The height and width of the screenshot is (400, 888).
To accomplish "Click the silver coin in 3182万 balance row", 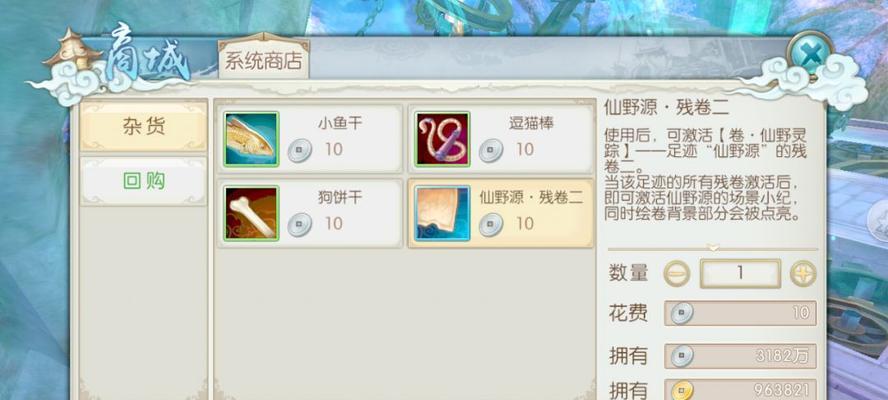I will tap(681, 356).
